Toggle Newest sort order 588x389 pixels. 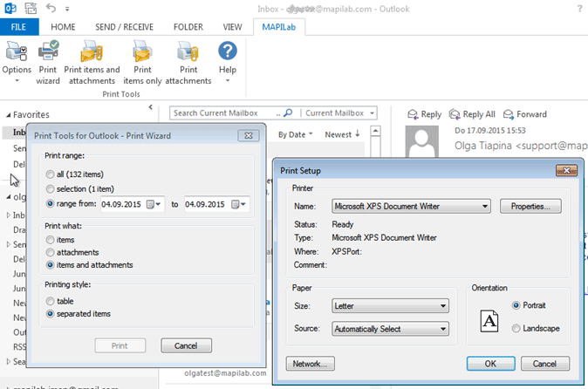point(342,134)
